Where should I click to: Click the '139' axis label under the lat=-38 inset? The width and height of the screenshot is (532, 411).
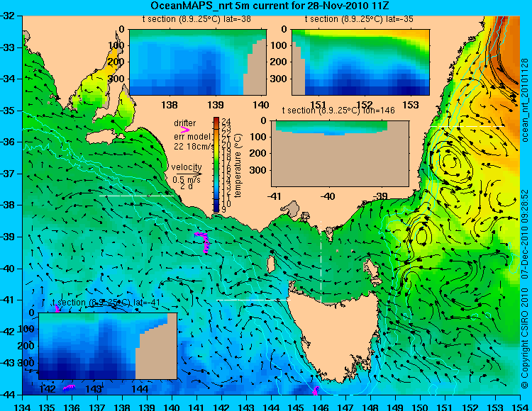[215, 105]
